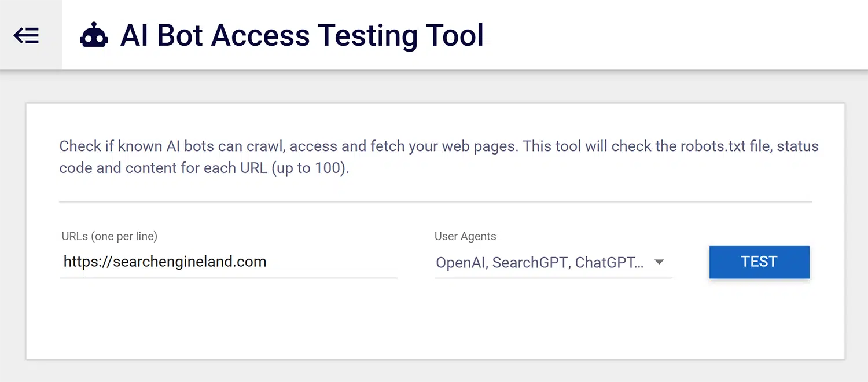The width and height of the screenshot is (868, 382).
Task: Click the 'User Agents' label
Action: point(465,236)
